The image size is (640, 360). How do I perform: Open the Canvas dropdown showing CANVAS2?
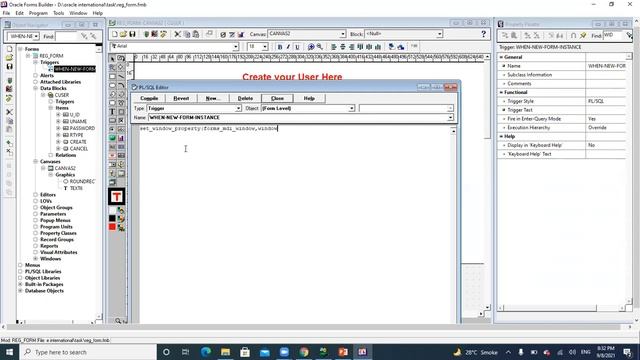pyautogui.click(x=342, y=34)
